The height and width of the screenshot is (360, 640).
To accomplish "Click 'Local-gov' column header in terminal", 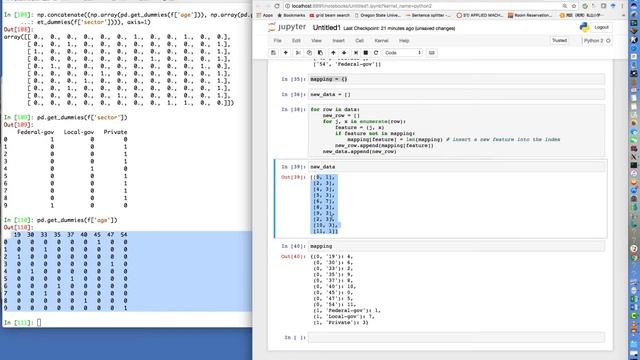I will [79, 132].
